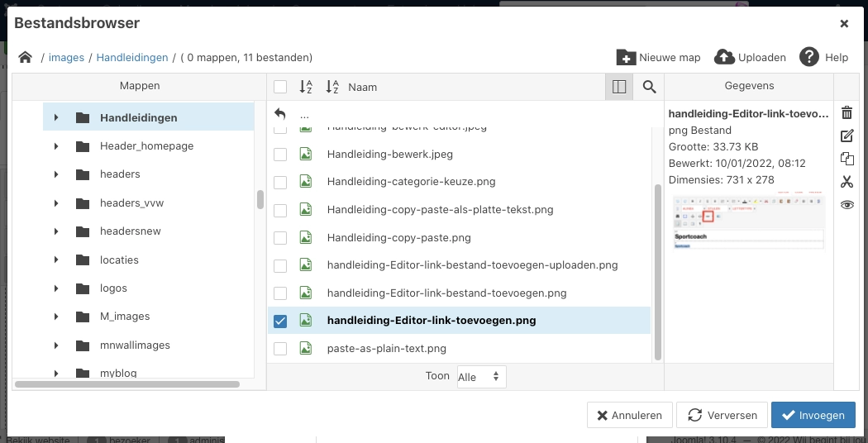Viewport: 868px width, 443px height.
Task: Click Verversen to refresh list
Action: [x=722, y=415]
